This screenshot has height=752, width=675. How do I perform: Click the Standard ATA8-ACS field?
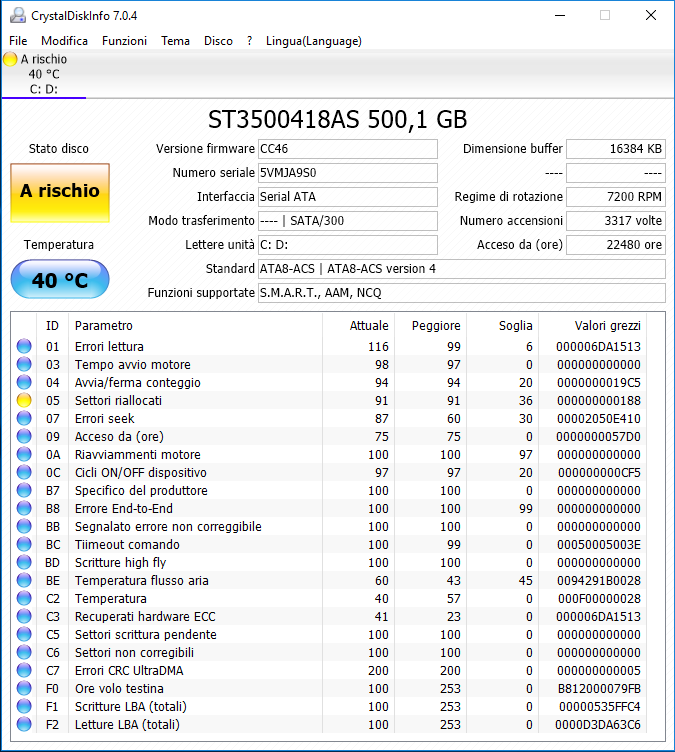pyautogui.click(x=462, y=269)
